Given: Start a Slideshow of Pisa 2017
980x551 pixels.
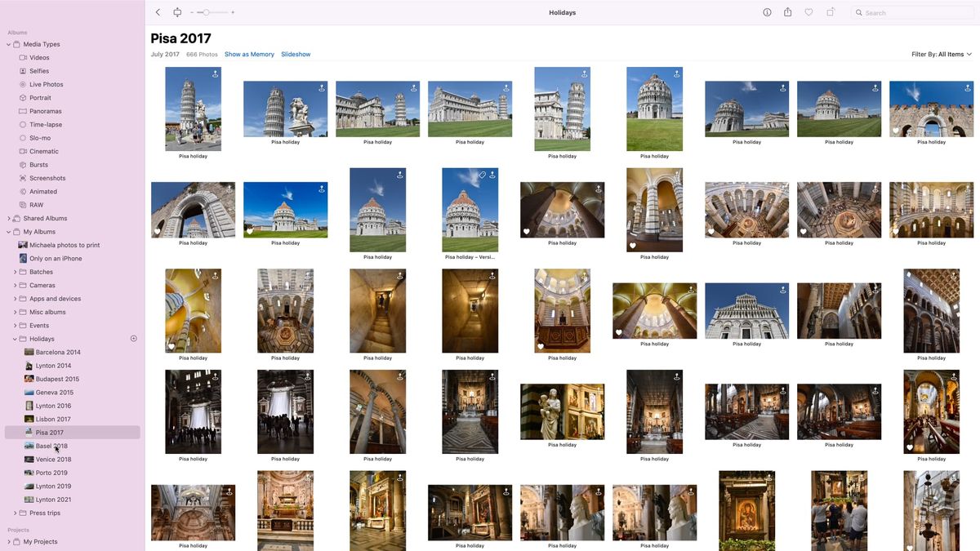Looking at the screenshot, I should pos(296,54).
